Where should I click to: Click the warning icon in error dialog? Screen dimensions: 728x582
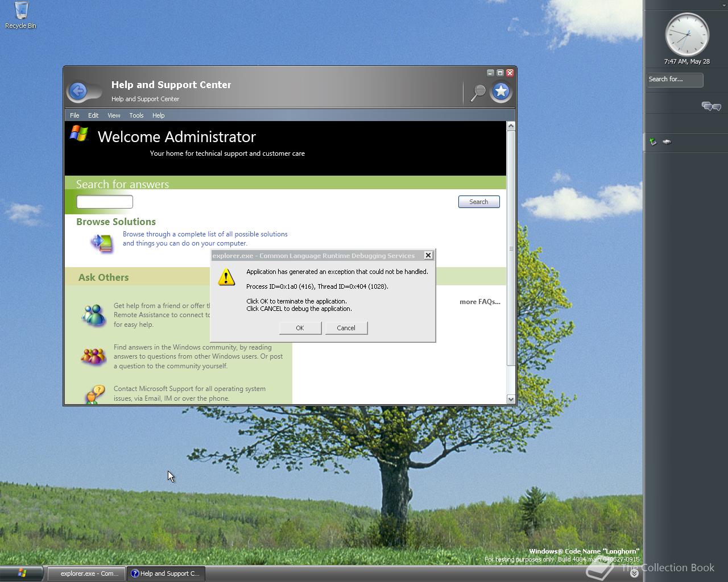226,277
